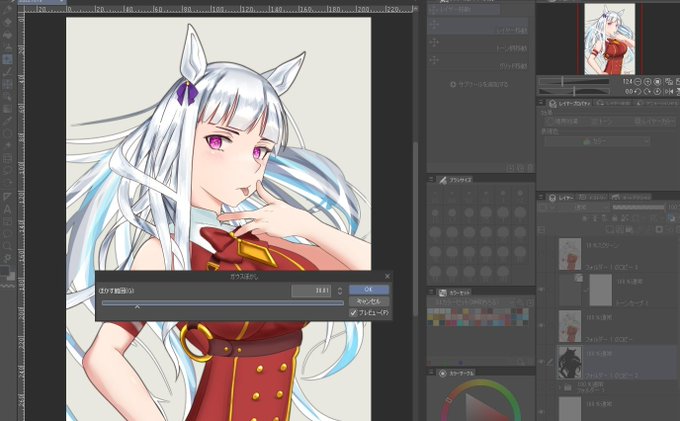
Task: Click the reset rotation icon in navigator
Action: 657,91
